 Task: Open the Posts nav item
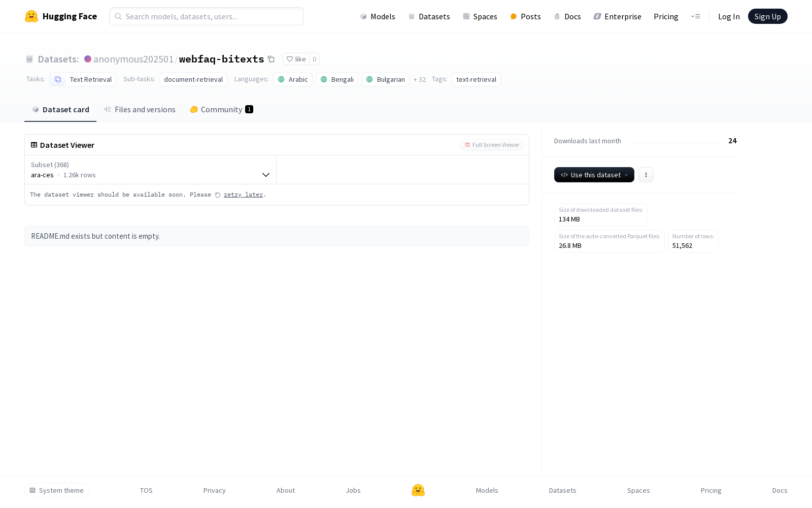tap(526, 16)
